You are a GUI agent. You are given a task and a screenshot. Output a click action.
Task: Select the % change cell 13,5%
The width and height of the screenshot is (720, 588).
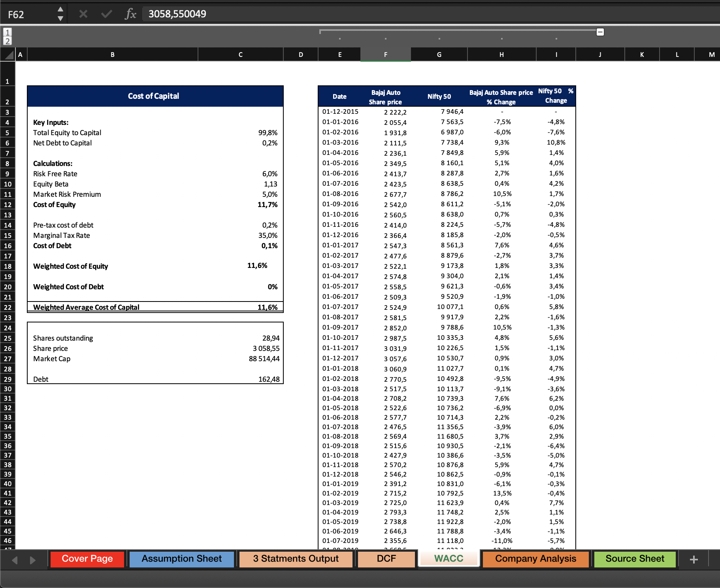point(503,494)
